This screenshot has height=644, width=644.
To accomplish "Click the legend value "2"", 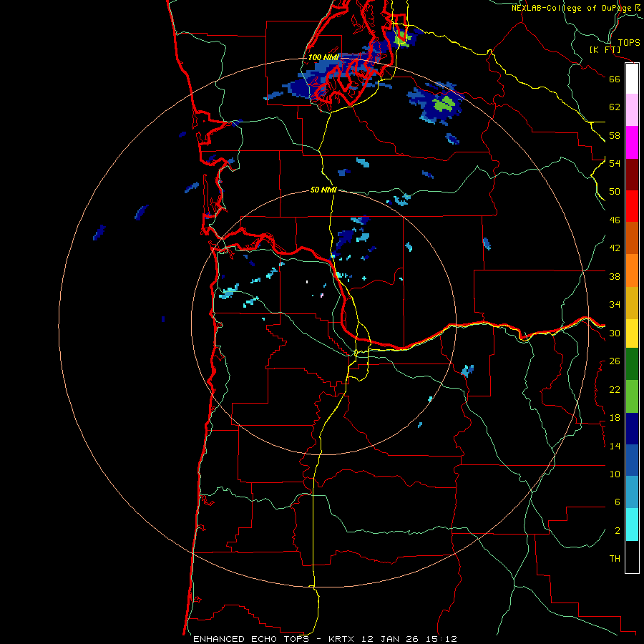I will click(618, 531).
